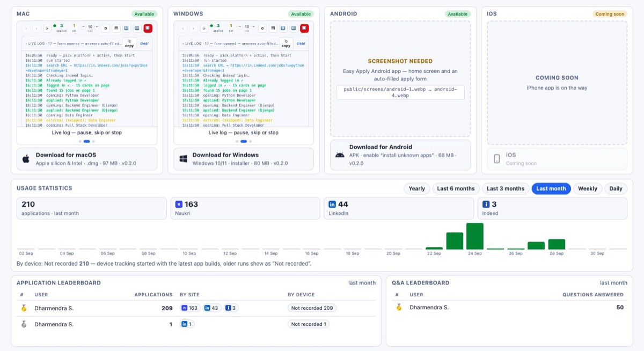644x351 pixels.
Task: Switch statistics to Daily
Action: [616, 188]
